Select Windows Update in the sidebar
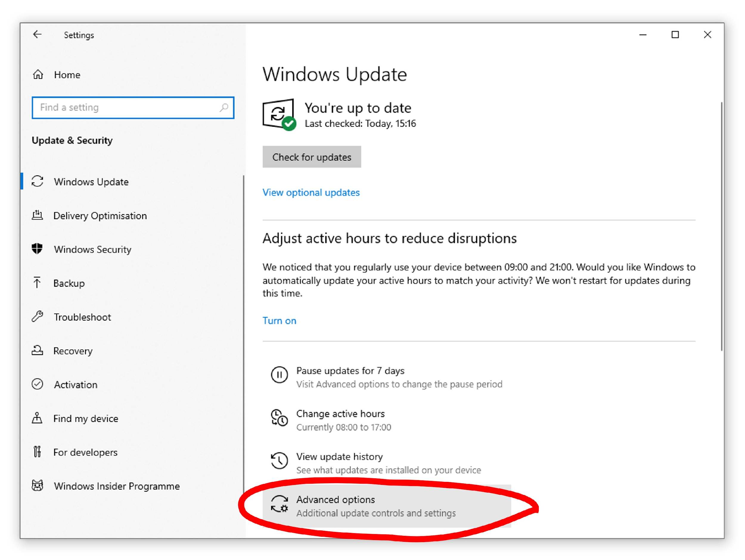Screen dimensions: 745x560 pos(91,182)
